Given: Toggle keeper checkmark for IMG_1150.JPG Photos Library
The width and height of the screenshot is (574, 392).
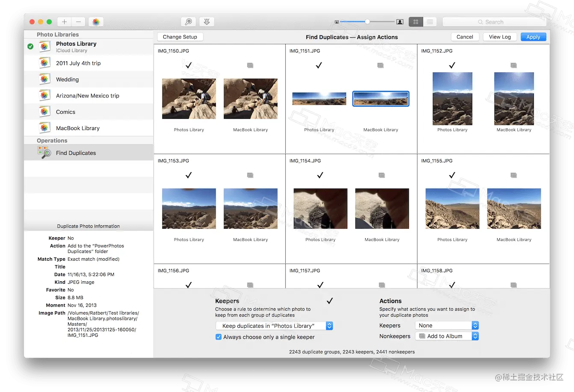Looking at the screenshot, I should coord(189,65).
